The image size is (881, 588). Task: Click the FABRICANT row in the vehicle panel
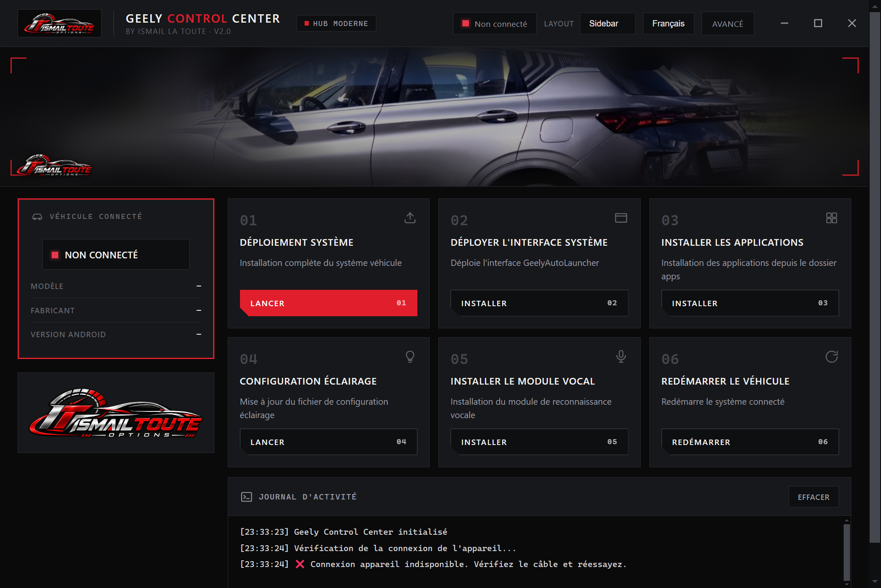point(116,310)
